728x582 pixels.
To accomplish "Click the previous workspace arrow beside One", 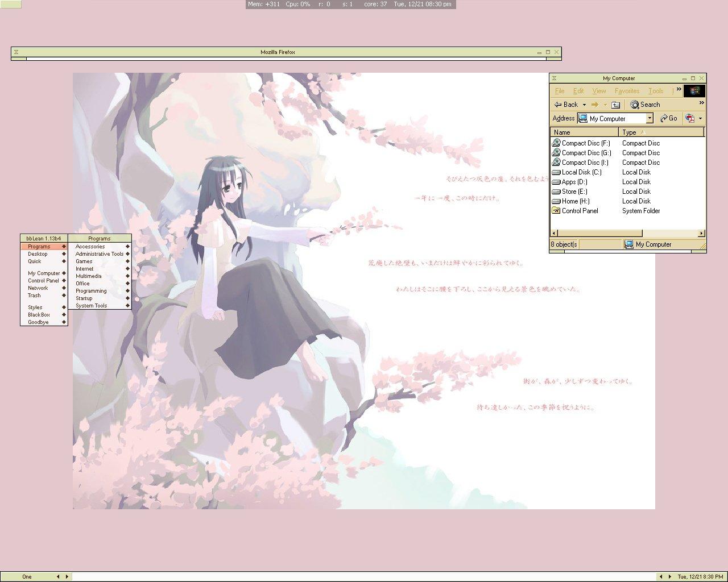I will coord(58,576).
